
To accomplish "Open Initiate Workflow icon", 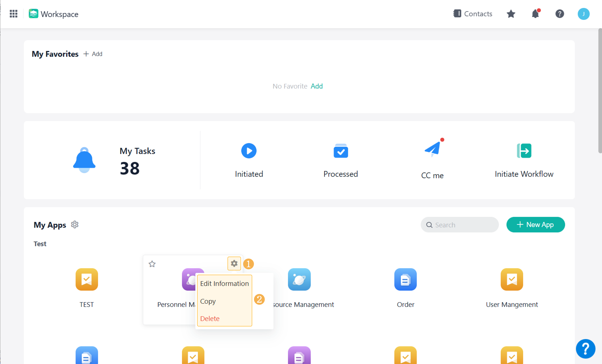I will click(x=524, y=151).
